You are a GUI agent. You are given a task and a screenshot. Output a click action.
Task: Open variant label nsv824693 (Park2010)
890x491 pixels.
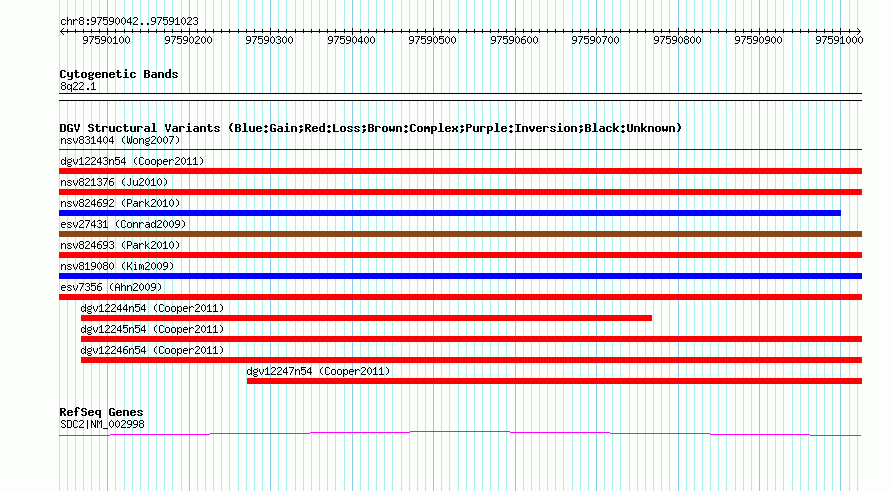pyautogui.click(x=120, y=245)
